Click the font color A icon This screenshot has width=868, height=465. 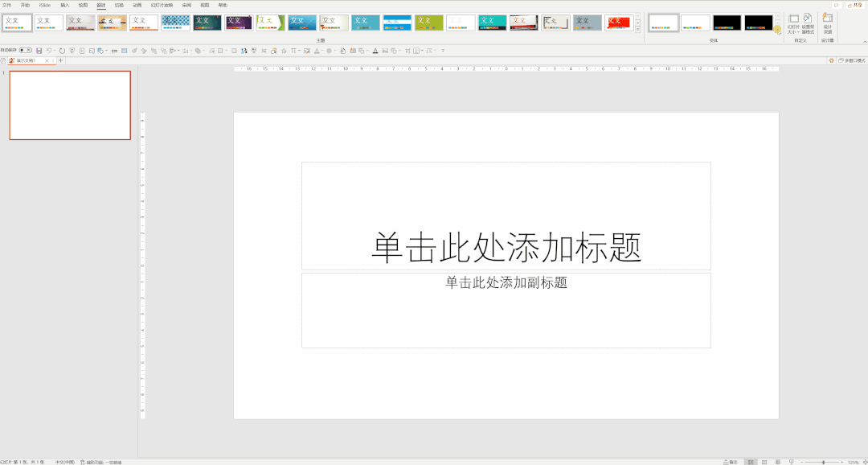point(375,51)
